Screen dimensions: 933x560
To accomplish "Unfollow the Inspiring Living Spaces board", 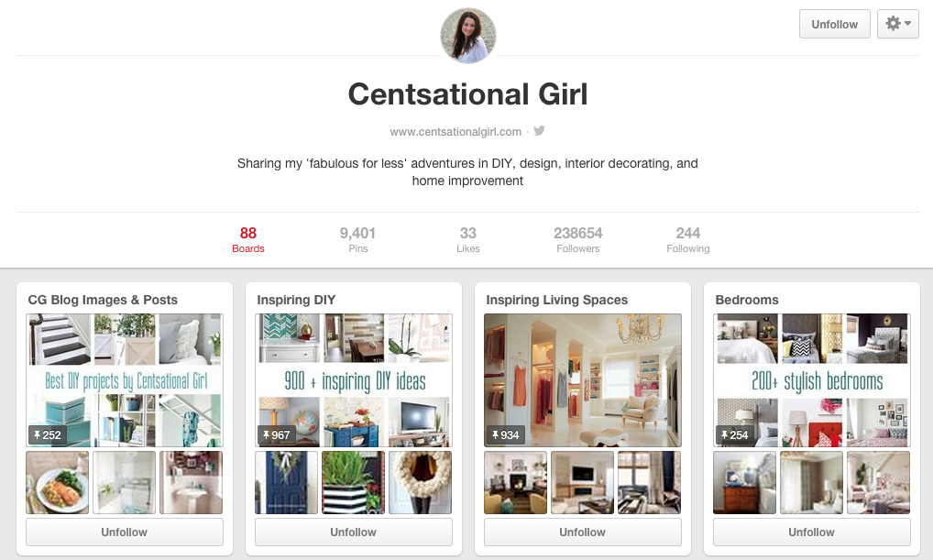I will (583, 532).
